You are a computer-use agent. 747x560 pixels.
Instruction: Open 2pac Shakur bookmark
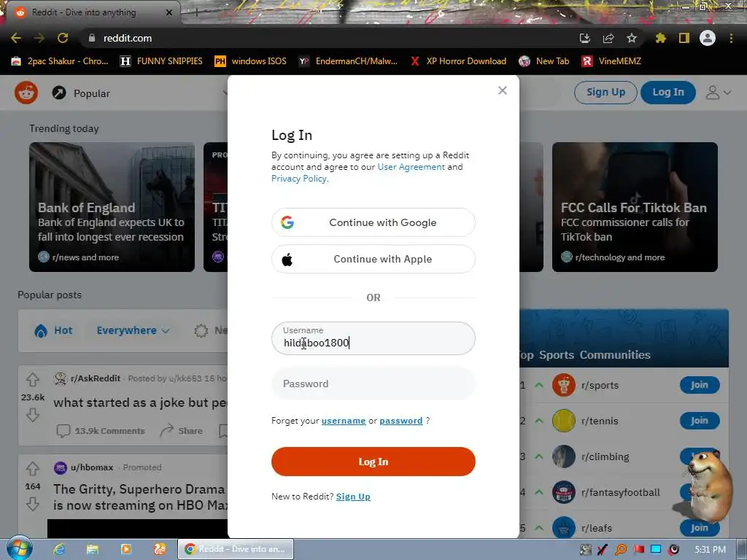pyautogui.click(x=60, y=61)
